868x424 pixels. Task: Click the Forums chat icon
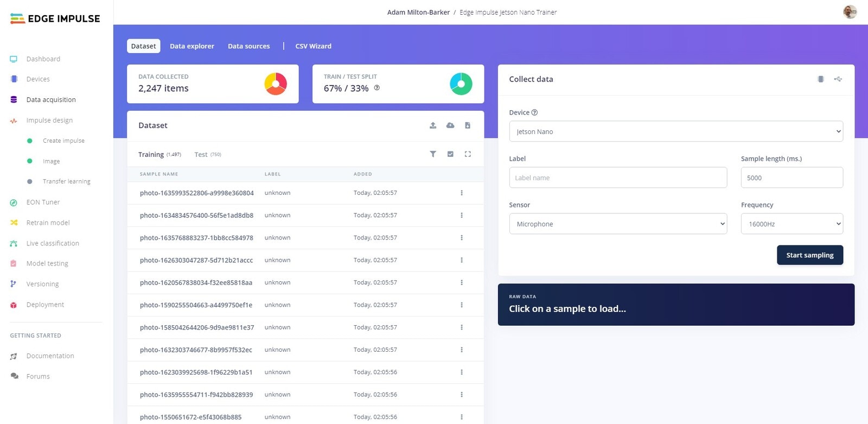pos(15,376)
